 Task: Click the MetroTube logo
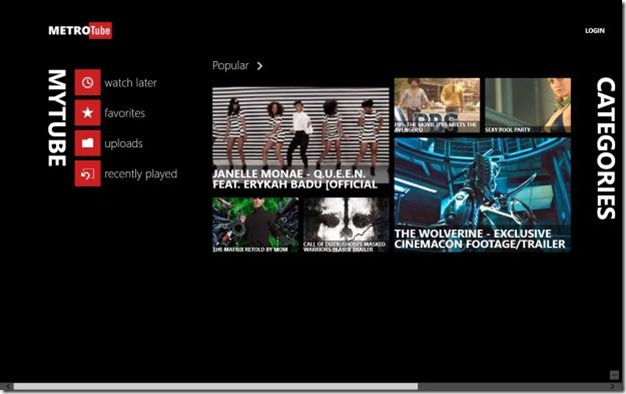[x=80, y=31]
